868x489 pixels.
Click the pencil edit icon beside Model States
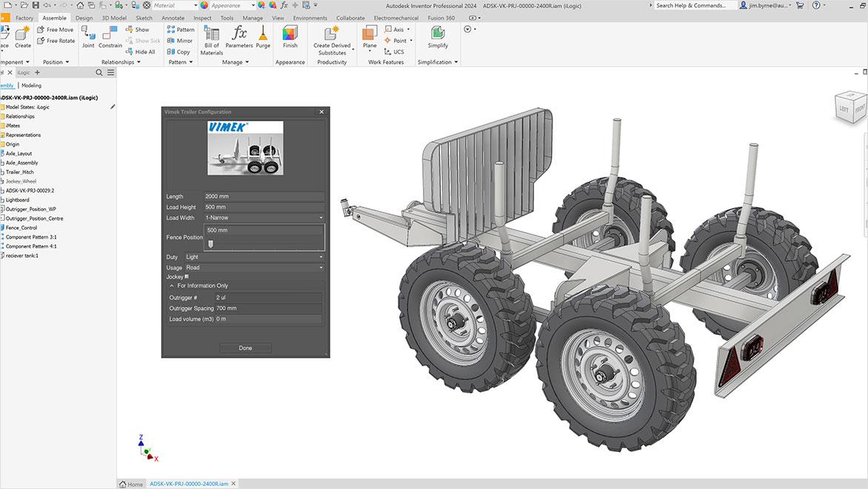coord(113,107)
